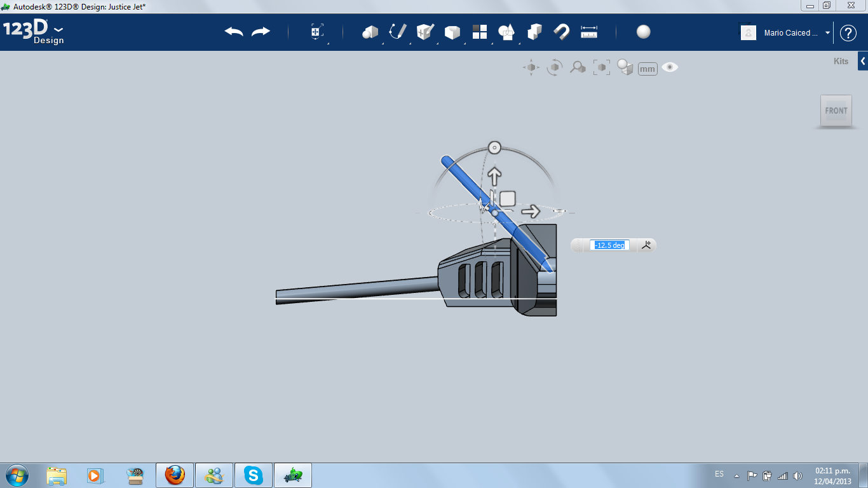Redo the last undone action
868x488 pixels.
(261, 32)
